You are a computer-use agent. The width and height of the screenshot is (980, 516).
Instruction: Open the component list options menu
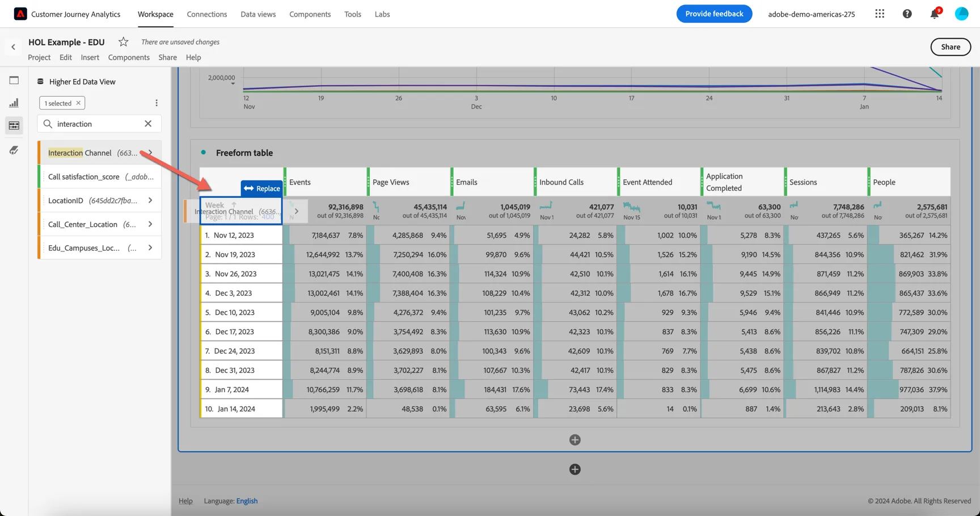click(x=157, y=103)
